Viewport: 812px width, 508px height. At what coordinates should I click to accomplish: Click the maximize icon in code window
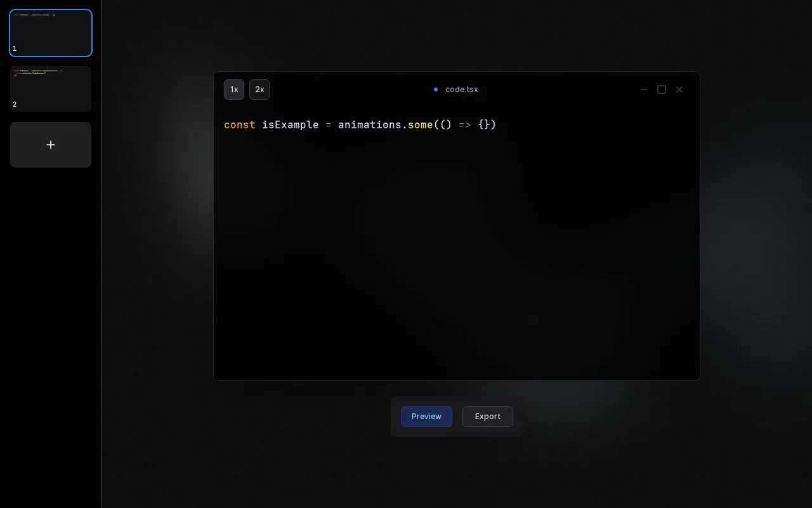coord(662,90)
